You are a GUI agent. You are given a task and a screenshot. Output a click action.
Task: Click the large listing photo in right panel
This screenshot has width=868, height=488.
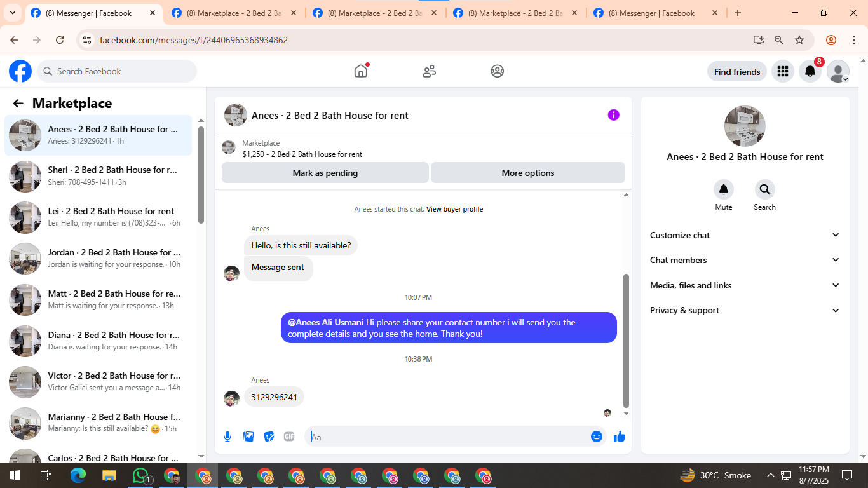[745, 126]
